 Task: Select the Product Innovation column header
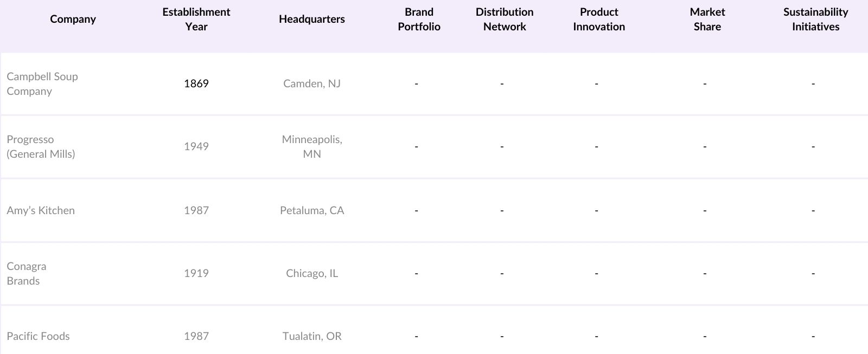click(598, 19)
